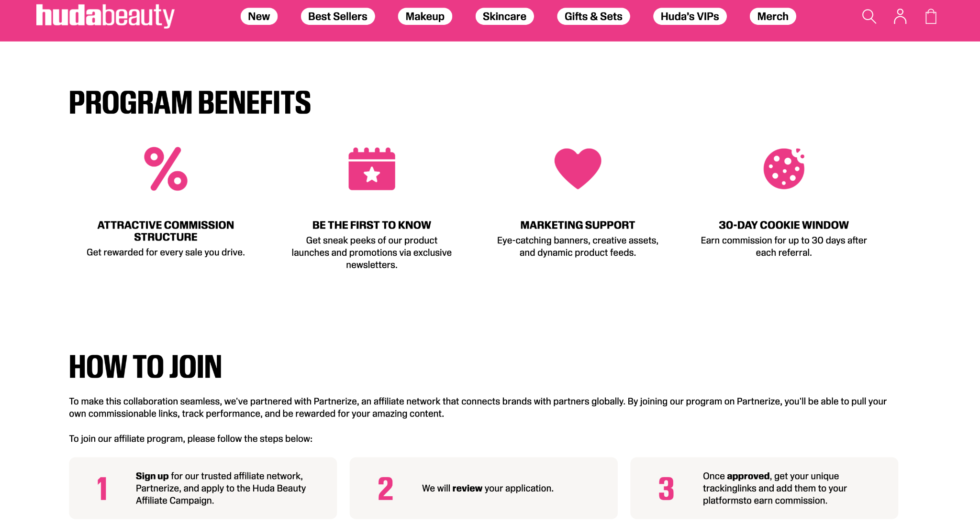Click the pink percent commission icon
The image size is (980, 524).
(166, 169)
